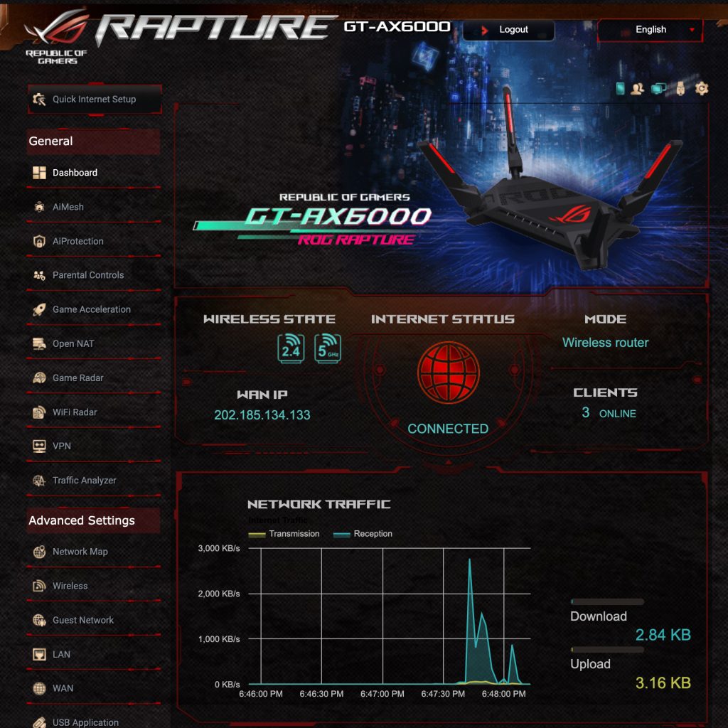Click the reboot gear icon in header
Screen dimensions: 728x728
coord(701,88)
